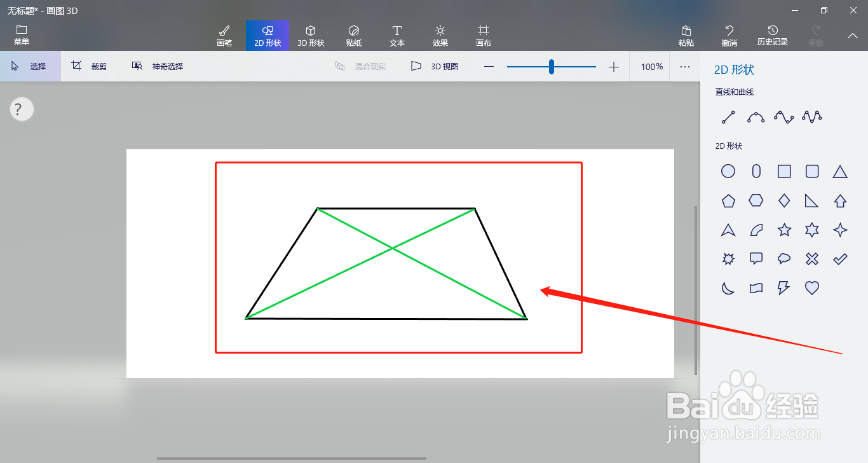Open 历史记录 history panel
868x463 pixels.
[x=773, y=36]
